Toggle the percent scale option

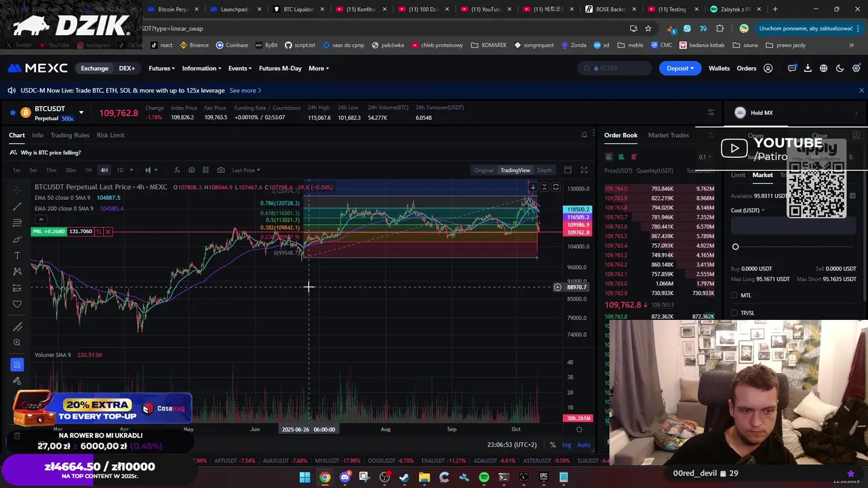(x=553, y=445)
